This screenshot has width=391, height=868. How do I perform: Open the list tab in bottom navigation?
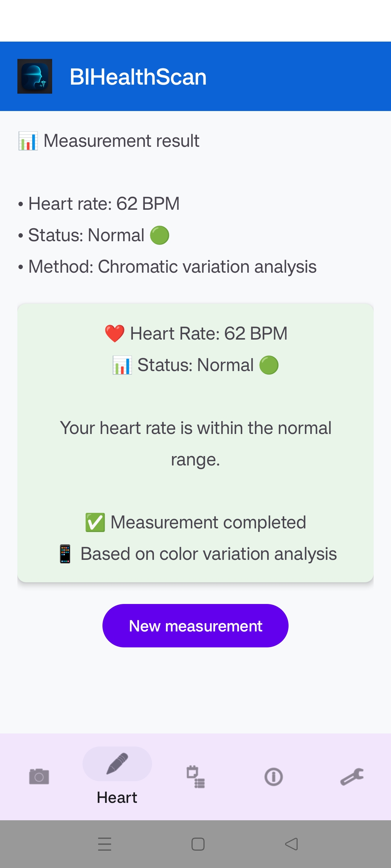pos(195,776)
